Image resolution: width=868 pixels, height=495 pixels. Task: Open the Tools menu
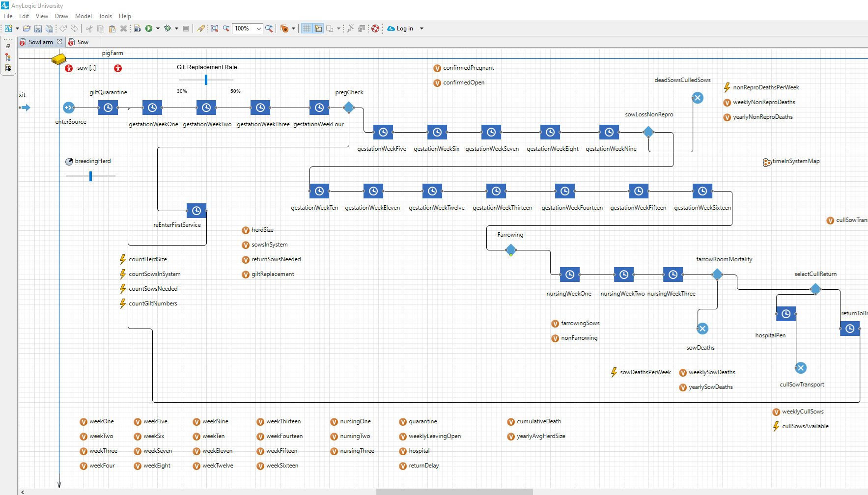coord(105,16)
